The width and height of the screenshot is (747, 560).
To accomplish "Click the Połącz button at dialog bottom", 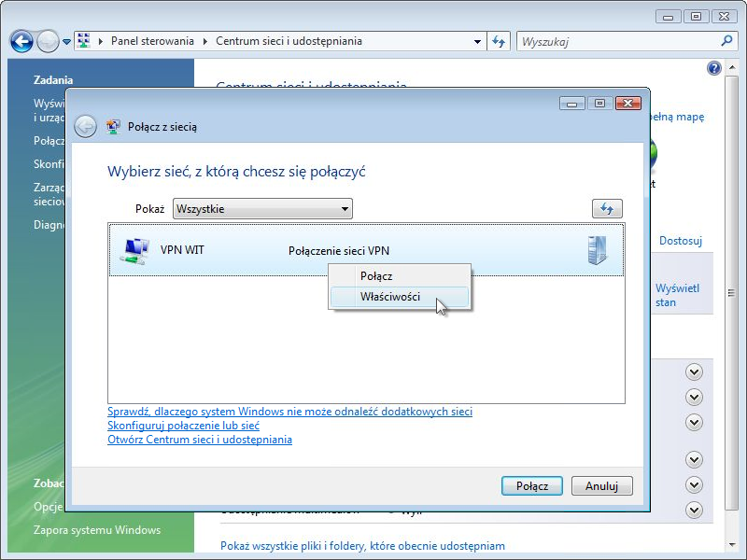I will pos(531,486).
